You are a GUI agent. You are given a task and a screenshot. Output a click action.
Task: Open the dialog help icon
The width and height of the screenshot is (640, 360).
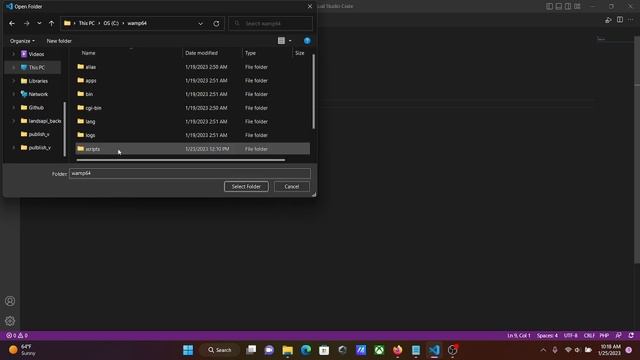[307, 40]
